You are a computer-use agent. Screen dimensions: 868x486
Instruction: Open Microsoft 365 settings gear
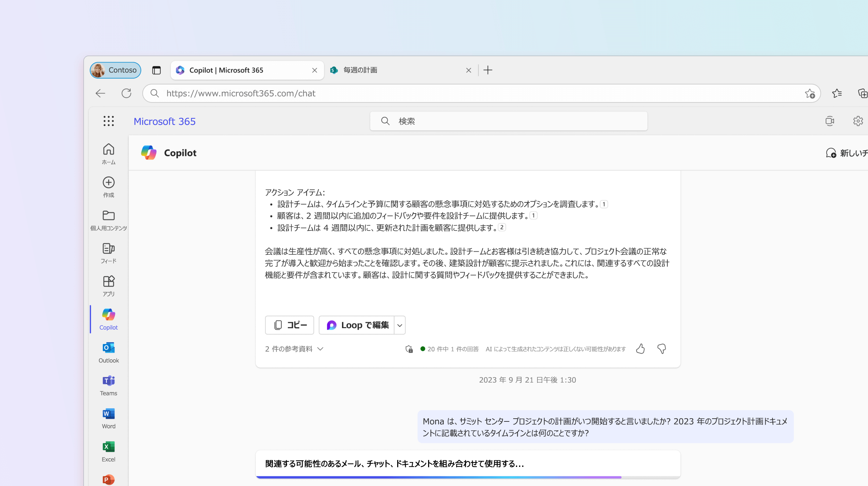point(858,121)
